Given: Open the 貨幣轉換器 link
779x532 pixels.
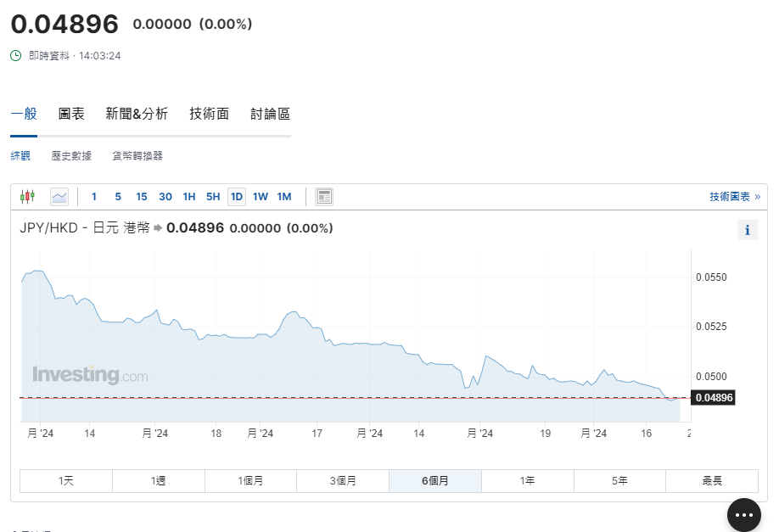Looking at the screenshot, I should tap(137, 156).
